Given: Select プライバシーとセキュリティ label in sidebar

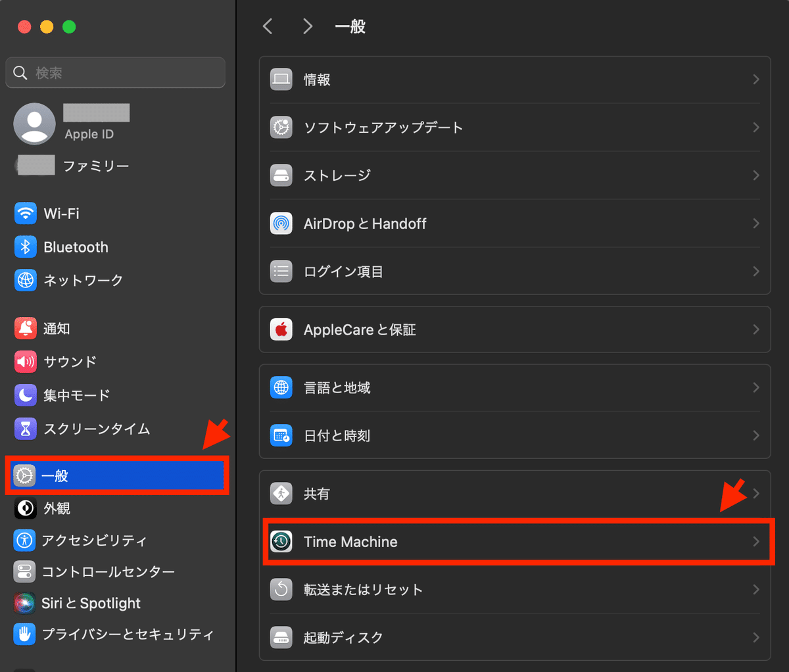Looking at the screenshot, I should 128,635.
